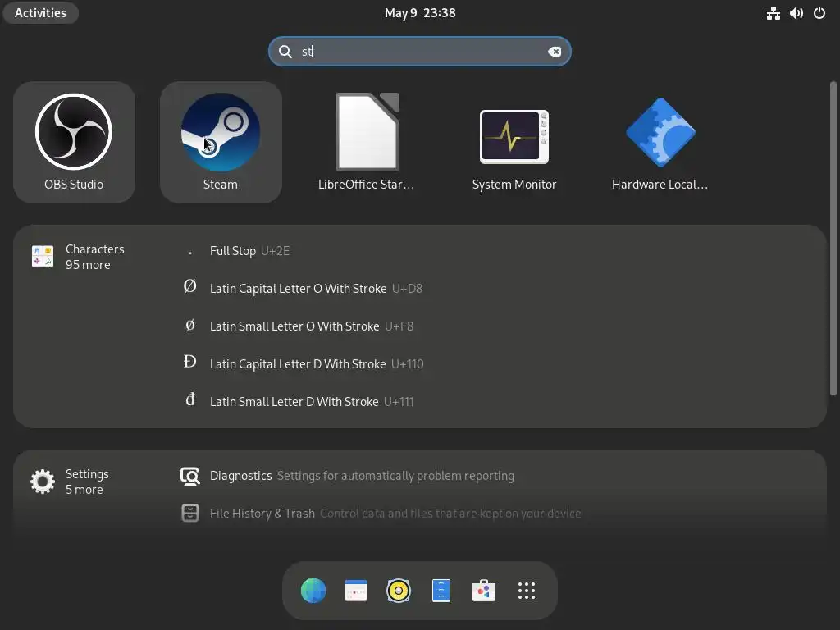The width and height of the screenshot is (840, 630).
Task: Open the blue notes app in dock
Action: coord(441,591)
